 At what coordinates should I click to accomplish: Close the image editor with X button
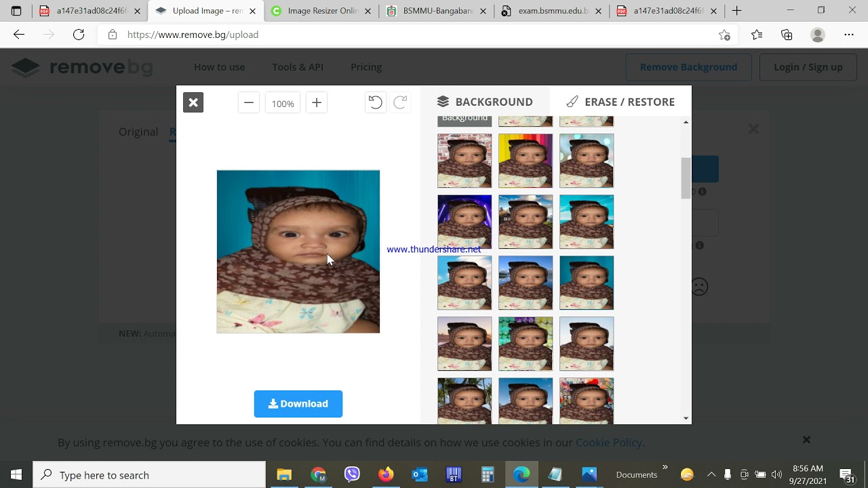point(193,102)
